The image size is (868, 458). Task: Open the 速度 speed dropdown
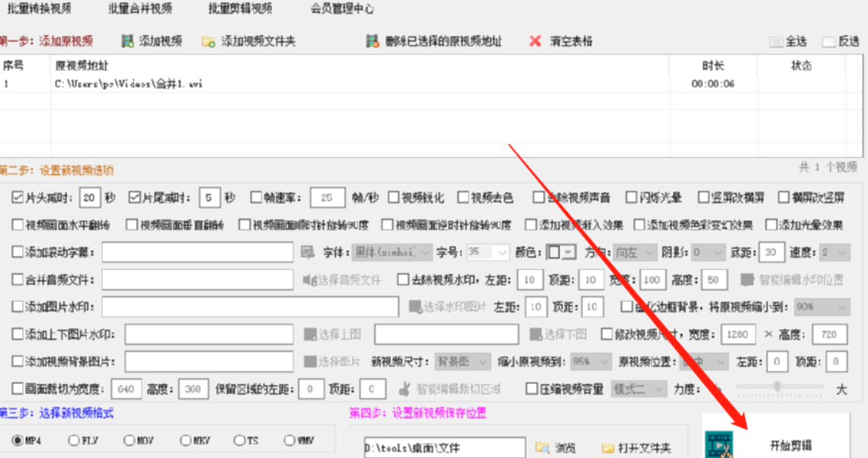tap(834, 252)
